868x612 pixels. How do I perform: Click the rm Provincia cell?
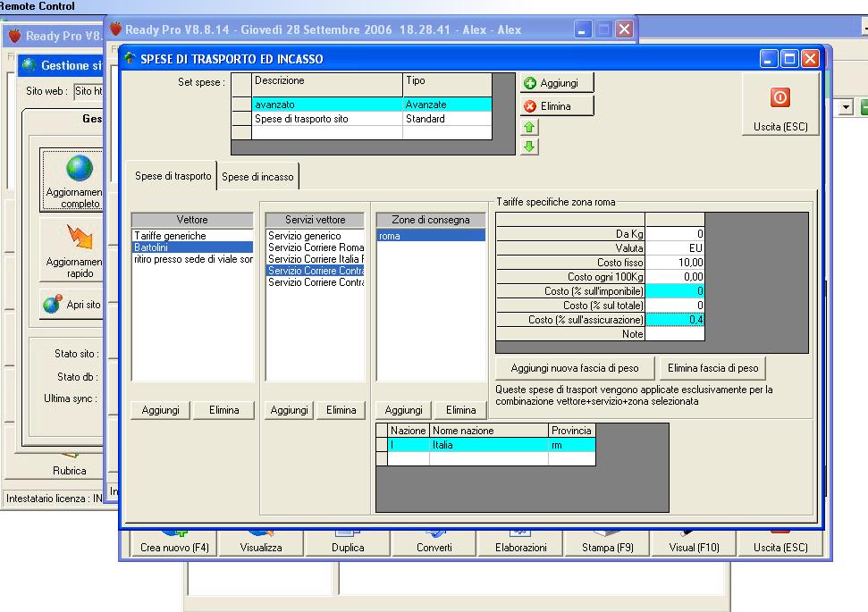click(572, 445)
